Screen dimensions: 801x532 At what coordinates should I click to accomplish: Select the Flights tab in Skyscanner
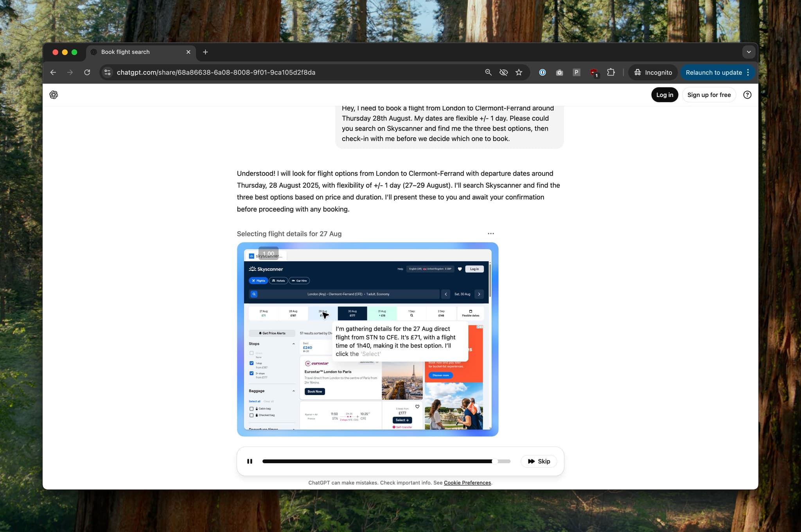tap(258, 280)
